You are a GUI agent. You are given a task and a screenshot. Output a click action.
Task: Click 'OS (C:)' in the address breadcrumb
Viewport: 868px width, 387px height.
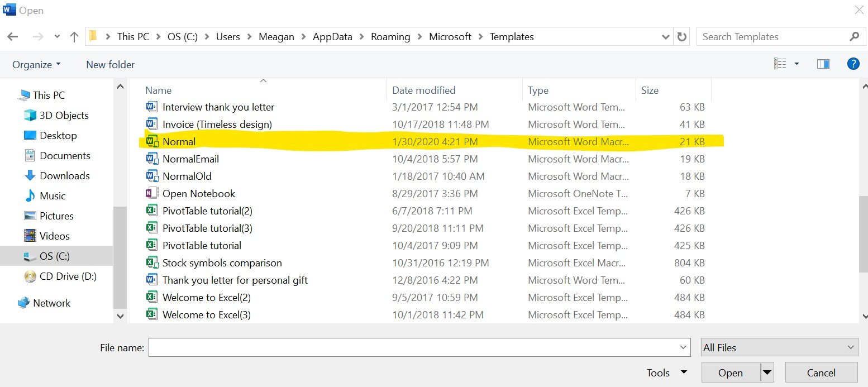[183, 37]
